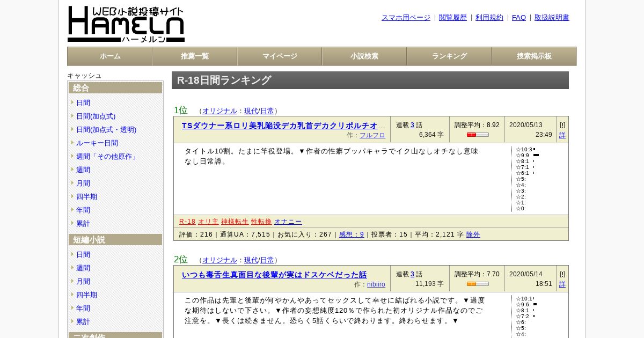Viewport: 644px width, 338px height.
Task: Select 日間(加点式) in the sidebar
Action: point(96,116)
